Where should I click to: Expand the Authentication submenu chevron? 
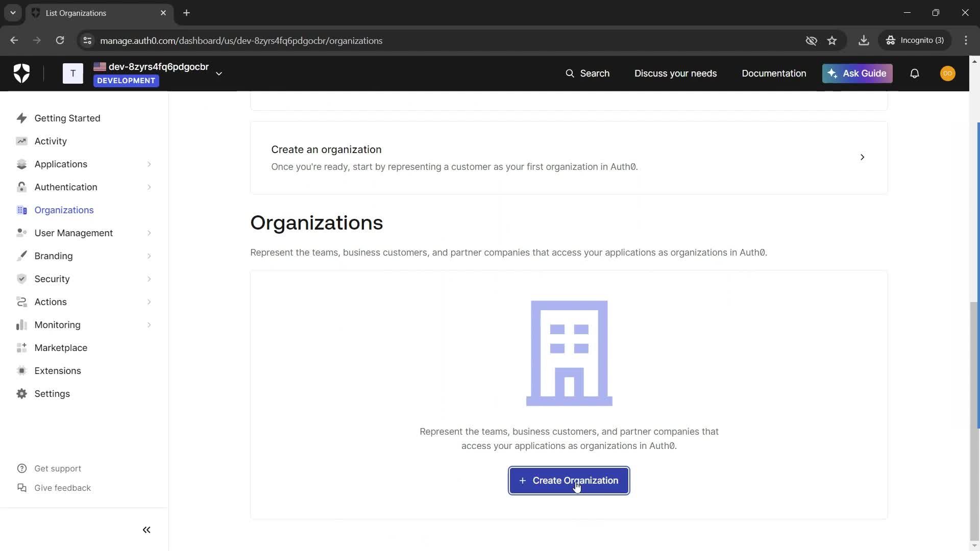click(149, 187)
